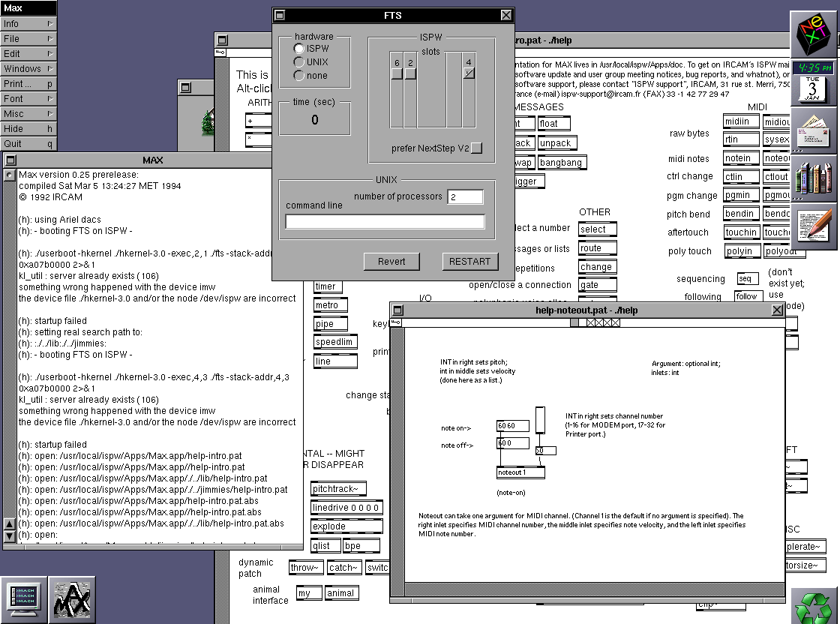The height and width of the screenshot is (624, 840).
Task: Click the Recycler icon at bottom right
Action: (814, 605)
